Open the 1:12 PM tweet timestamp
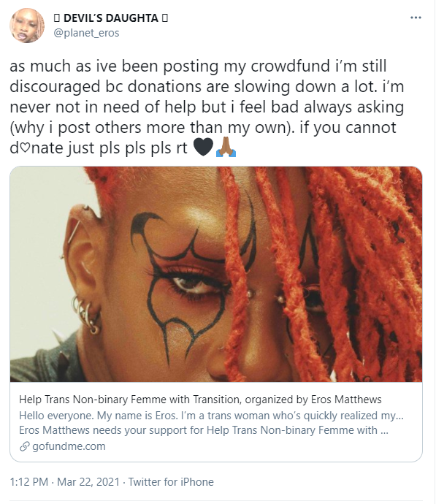436x504 pixels. (x=29, y=482)
